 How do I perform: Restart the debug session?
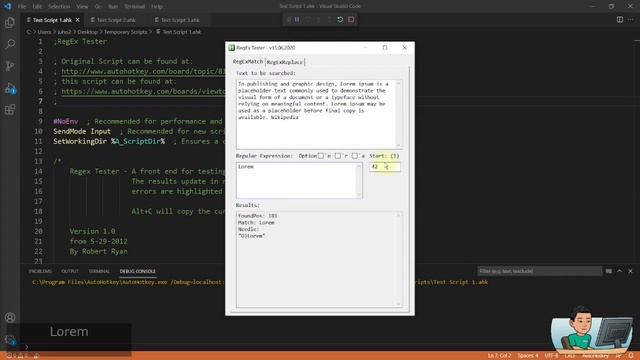(340, 20)
